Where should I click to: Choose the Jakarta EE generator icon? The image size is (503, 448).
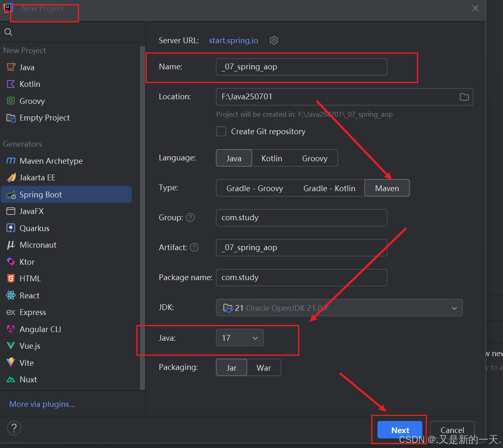11,177
